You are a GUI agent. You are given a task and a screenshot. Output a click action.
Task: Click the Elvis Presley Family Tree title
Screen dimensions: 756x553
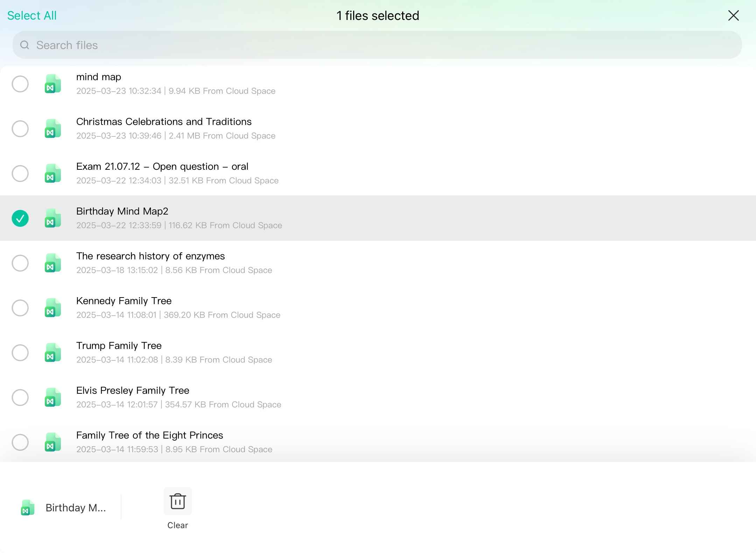coord(133,391)
